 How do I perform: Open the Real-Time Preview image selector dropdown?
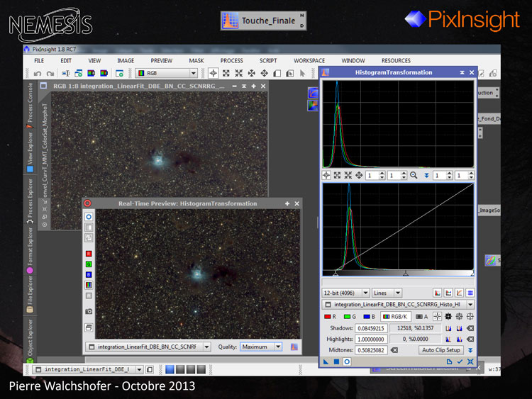(148, 347)
